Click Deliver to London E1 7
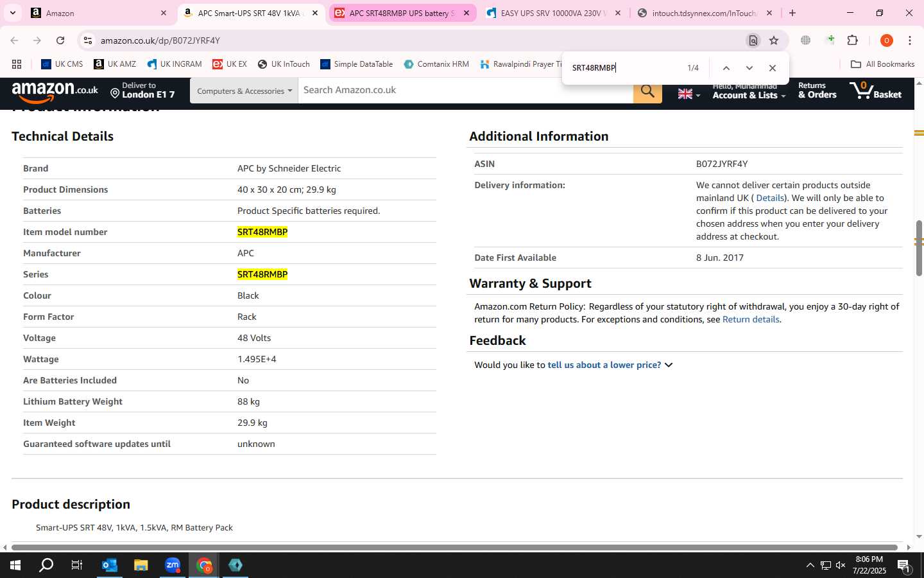The height and width of the screenshot is (578, 924). (142, 91)
